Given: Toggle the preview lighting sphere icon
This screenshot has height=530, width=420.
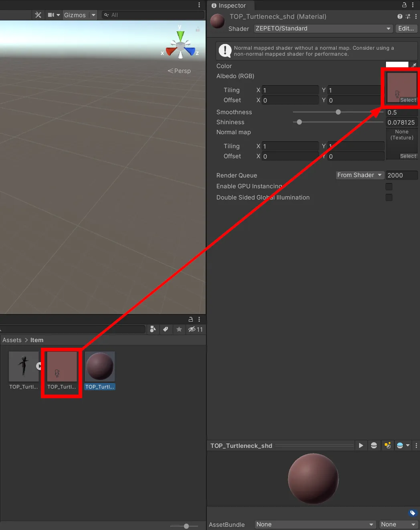Looking at the screenshot, I should tap(374, 445).
